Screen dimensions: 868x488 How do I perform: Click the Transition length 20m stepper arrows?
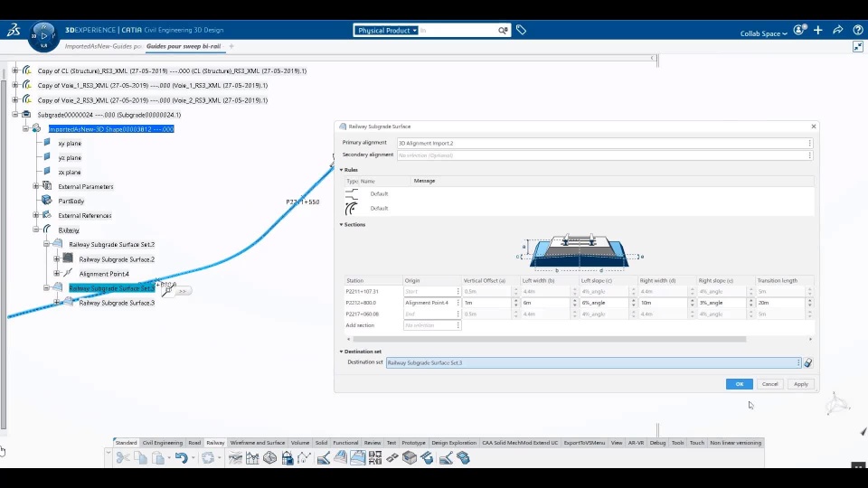pos(809,303)
